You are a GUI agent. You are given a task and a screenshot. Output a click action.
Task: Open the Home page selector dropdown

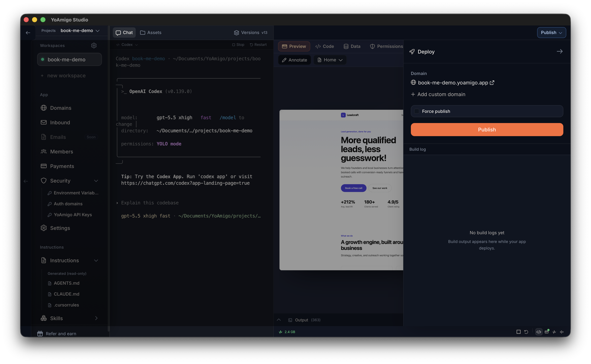[330, 60]
